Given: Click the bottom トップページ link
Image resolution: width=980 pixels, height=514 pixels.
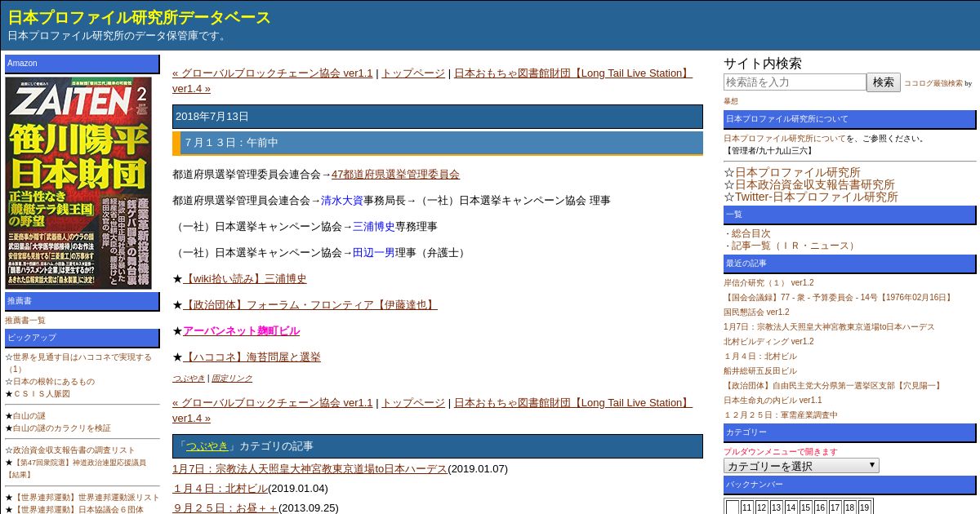Looking at the screenshot, I should click(413, 402).
